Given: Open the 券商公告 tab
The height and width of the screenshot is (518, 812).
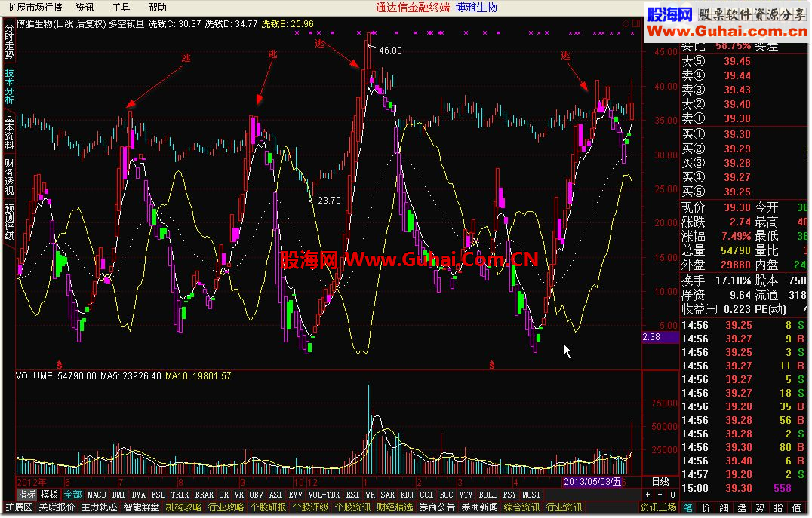Looking at the screenshot, I should click(437, 507).
